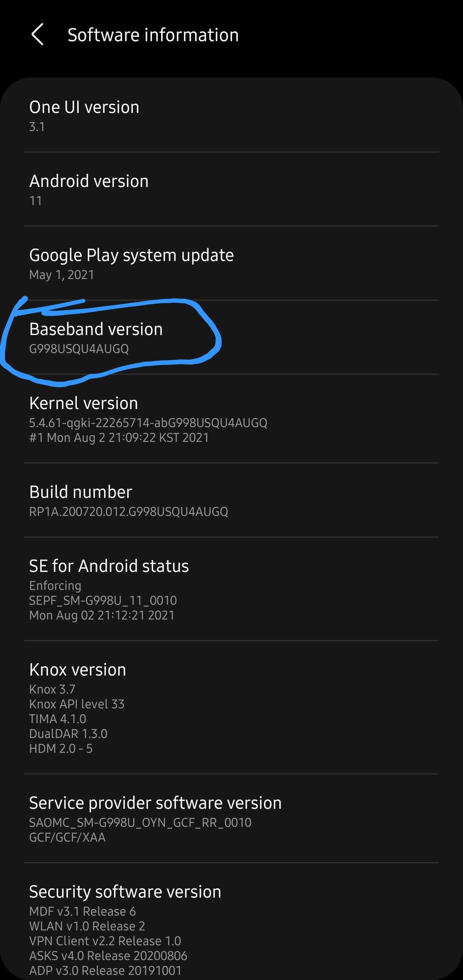This screenshot has height=980, width=463.
Task: Select the Android version item
Action: pyautogui.click(x=232, y=189)
